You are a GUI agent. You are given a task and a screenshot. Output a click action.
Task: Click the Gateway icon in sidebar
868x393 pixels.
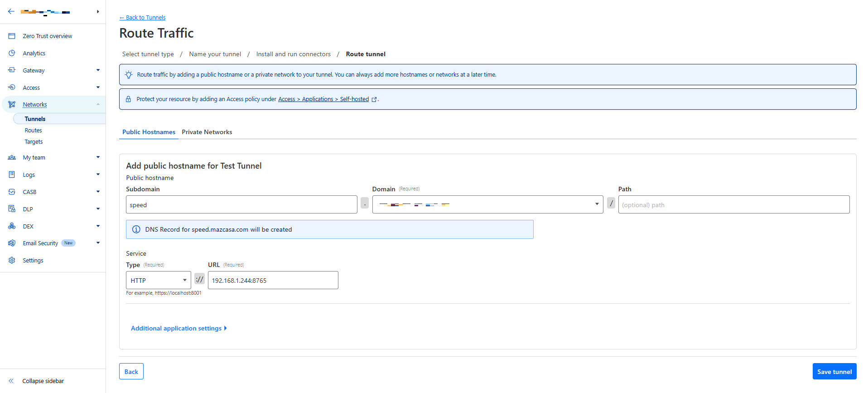(x=12, y=70)
